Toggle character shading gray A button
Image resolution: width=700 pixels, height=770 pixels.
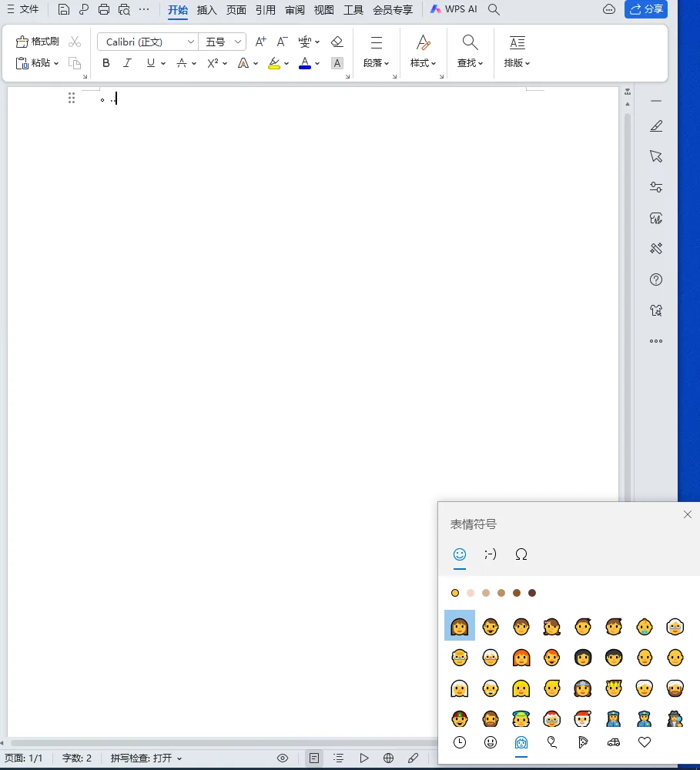[337, 63]
